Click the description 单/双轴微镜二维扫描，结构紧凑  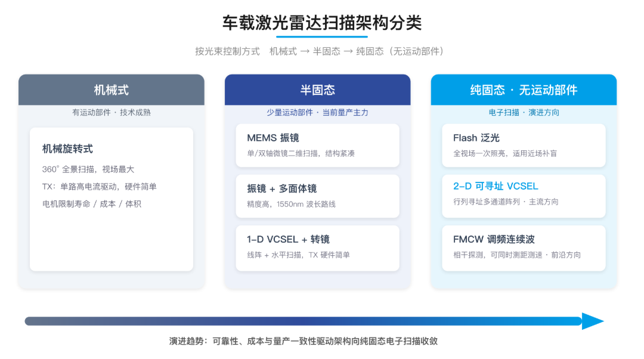pos(301,154)
